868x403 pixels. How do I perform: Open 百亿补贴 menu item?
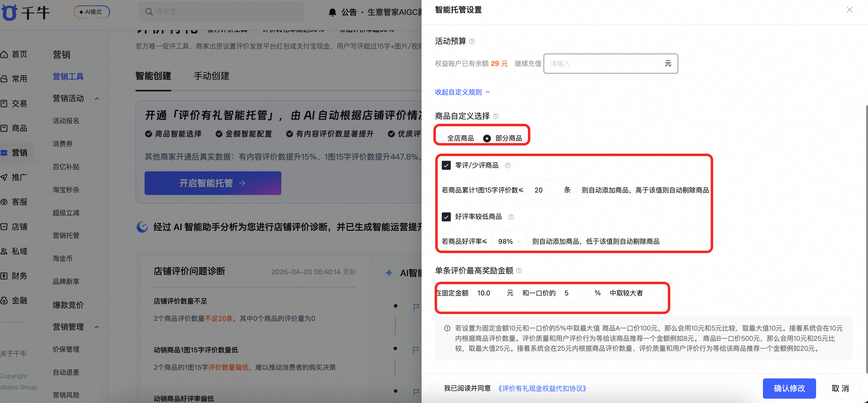66,167
